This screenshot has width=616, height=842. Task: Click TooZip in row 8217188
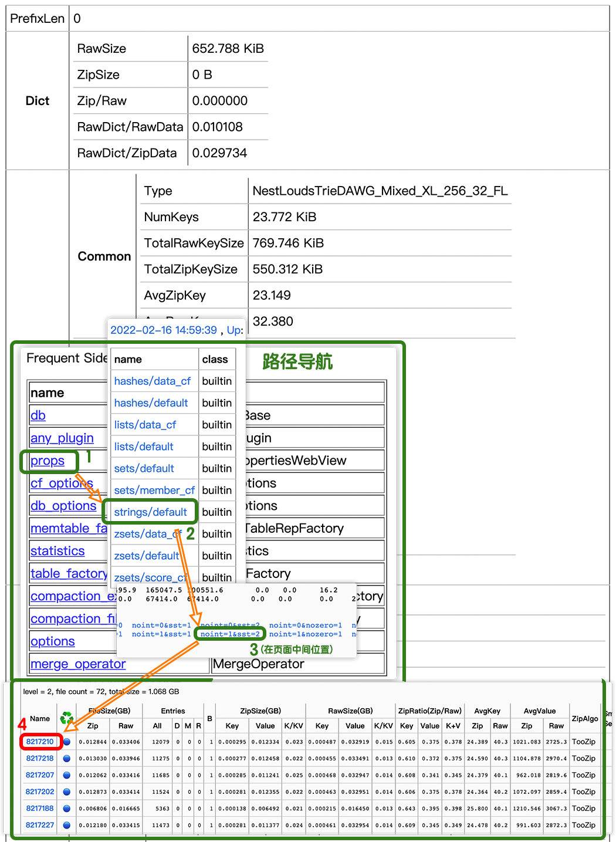point(584,809)
